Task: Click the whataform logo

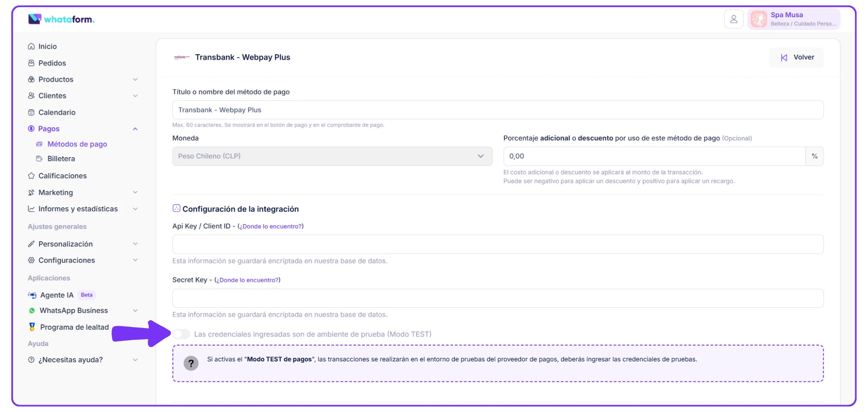Action: click(61, 19)
